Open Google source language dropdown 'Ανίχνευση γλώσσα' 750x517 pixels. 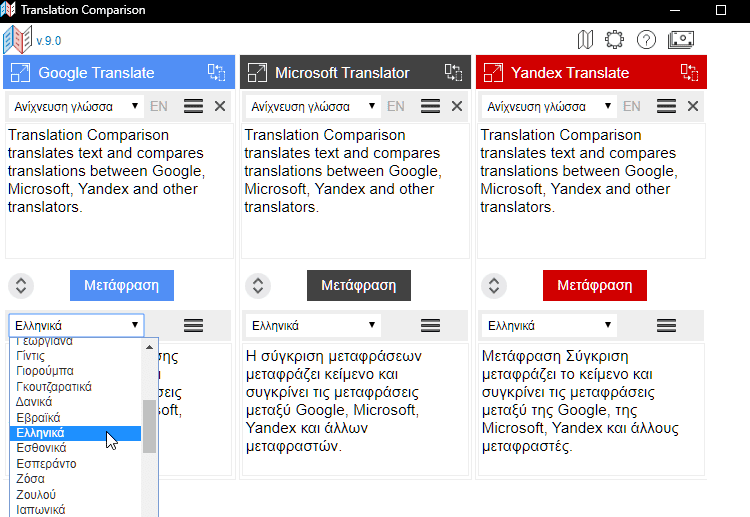(x=76, y=106)
